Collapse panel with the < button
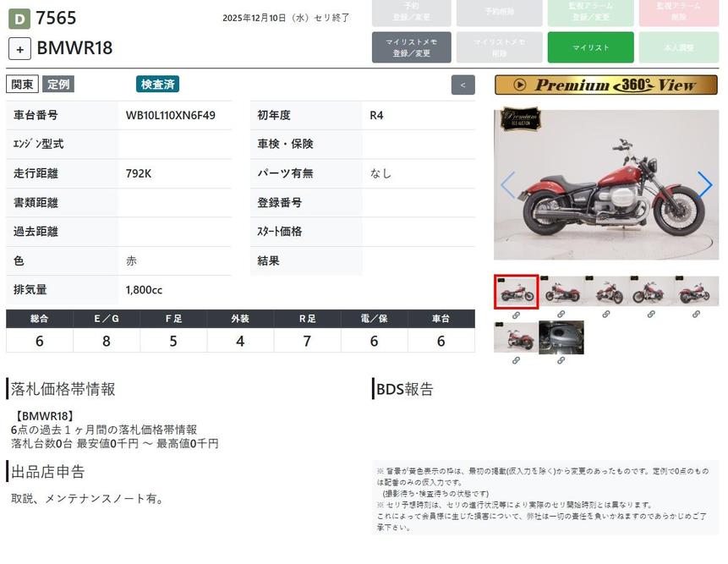The height and width of the screenshot is (564, 728). point(463,85)
